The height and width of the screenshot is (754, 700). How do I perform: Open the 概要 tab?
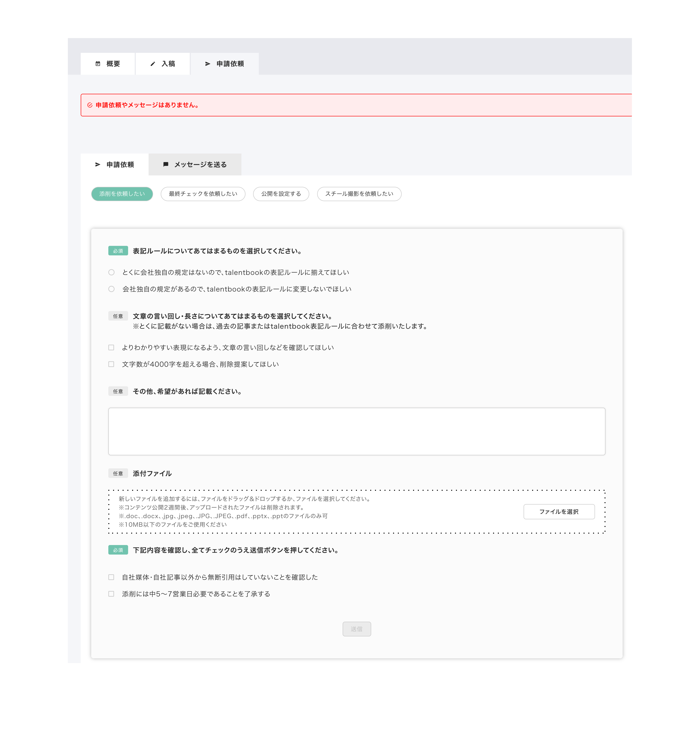(108, 64)
